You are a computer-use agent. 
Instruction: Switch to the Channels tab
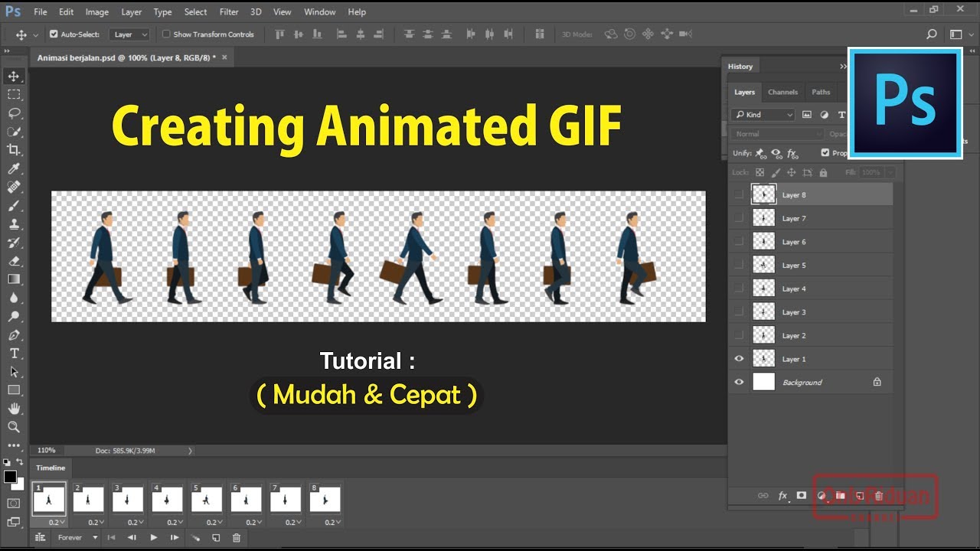(783, 92)
